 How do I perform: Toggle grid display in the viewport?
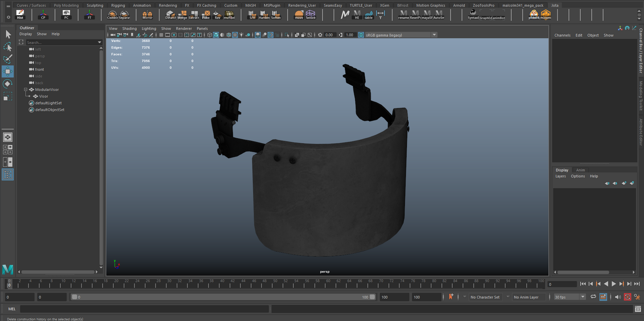(x=161, y=35)
